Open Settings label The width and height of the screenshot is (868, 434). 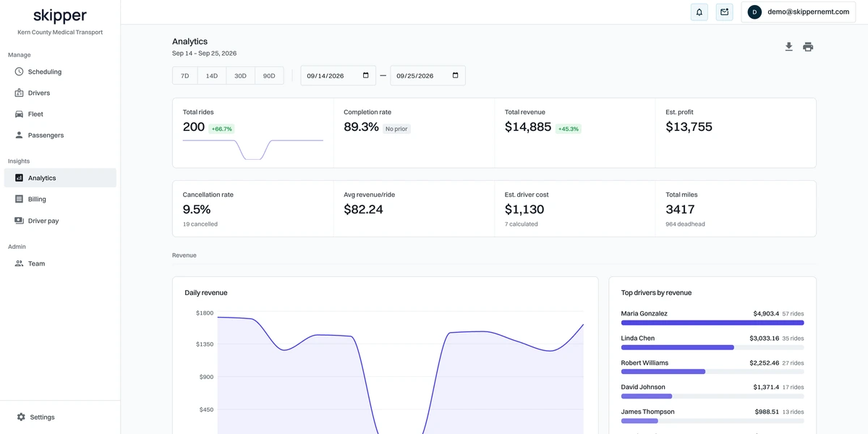42,417
